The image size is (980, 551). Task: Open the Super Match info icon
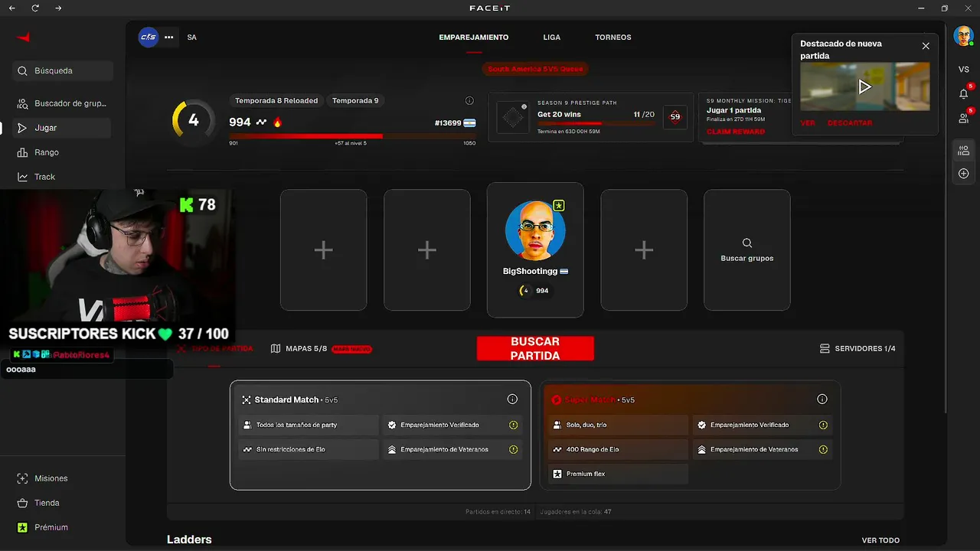coord(822,399)
